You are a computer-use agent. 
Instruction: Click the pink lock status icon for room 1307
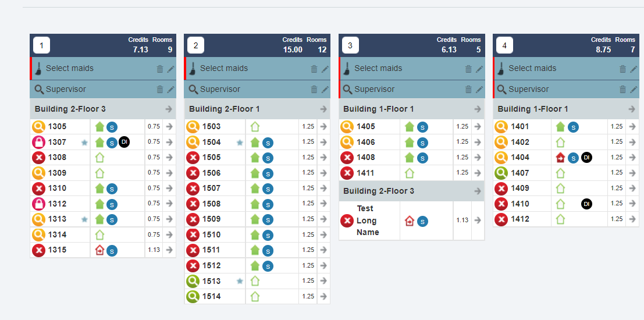[38, 142]
